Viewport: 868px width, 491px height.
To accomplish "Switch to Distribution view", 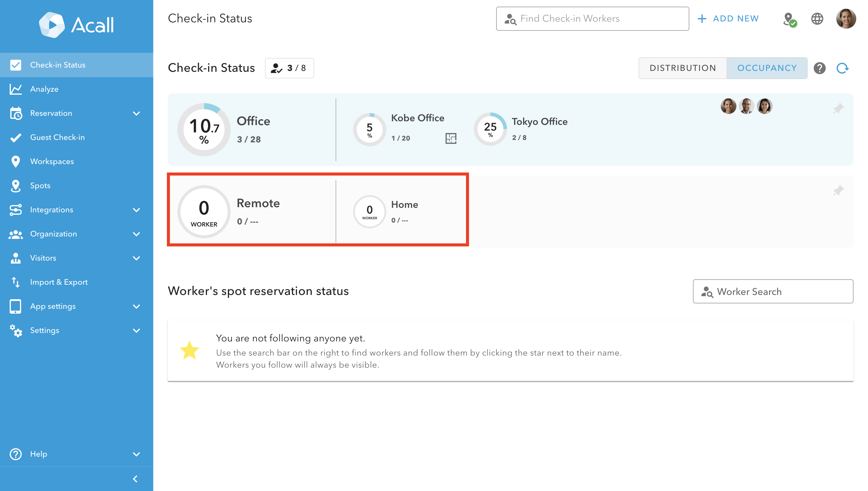I will (682, 68).
